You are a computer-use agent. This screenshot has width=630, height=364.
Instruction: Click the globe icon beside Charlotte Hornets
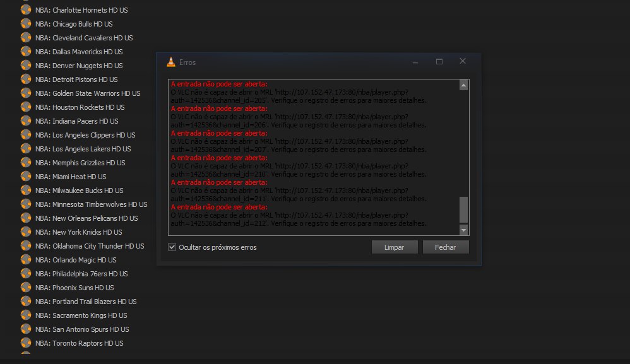click(x=26, y=9)
